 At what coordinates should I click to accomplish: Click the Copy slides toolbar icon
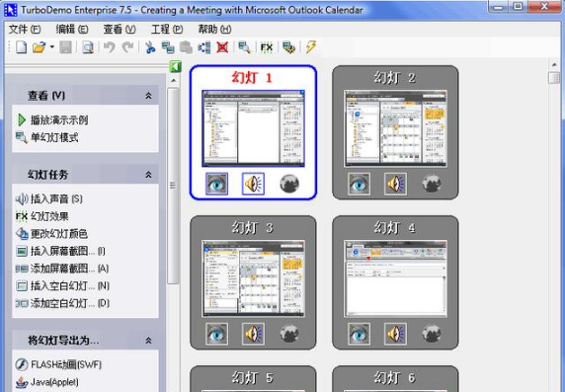coord(168,47)
